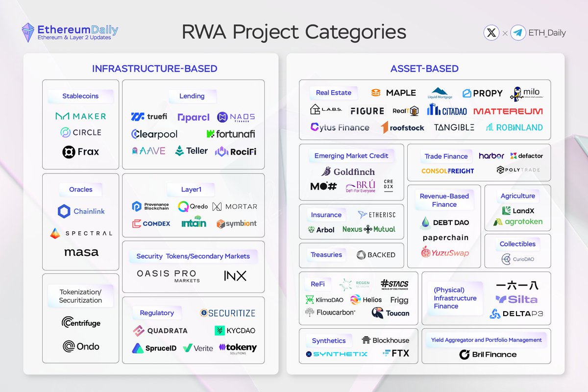Switch to the ASSET-BASED section header
The image size is (588, 392).
pyautogui.click(x=426, y=69)
